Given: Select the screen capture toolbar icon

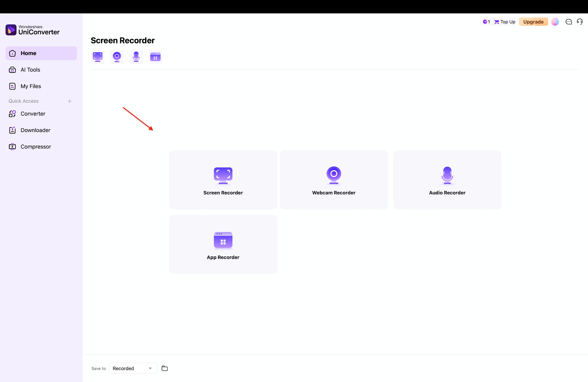Looking at the screenshot, I should [97, 57].
